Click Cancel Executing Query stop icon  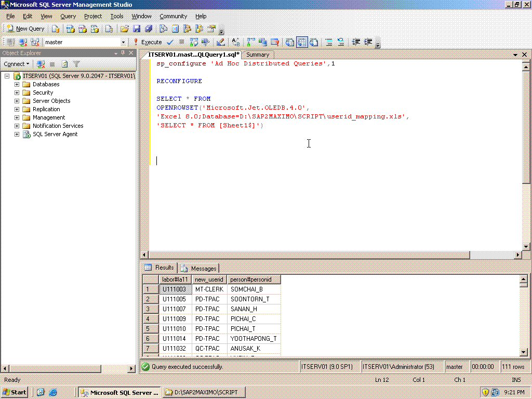182,42
